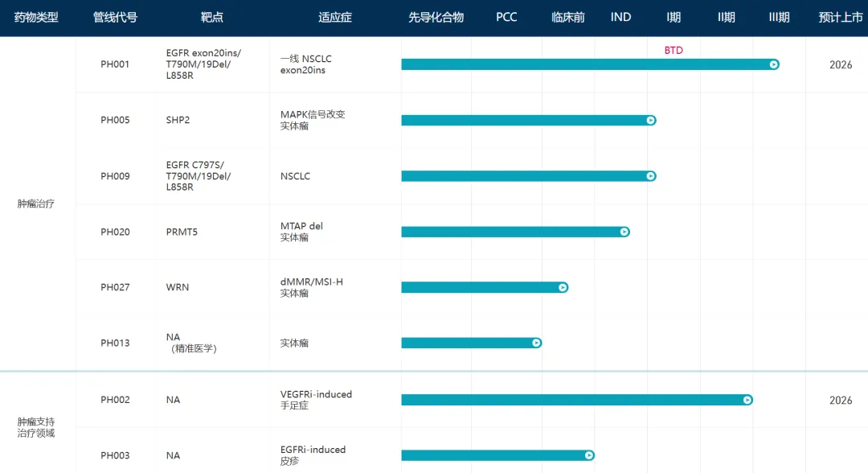This screenshot has height=473, width=868.
Task: Select the 肿瘤治疗 category label
Action: 36,204
